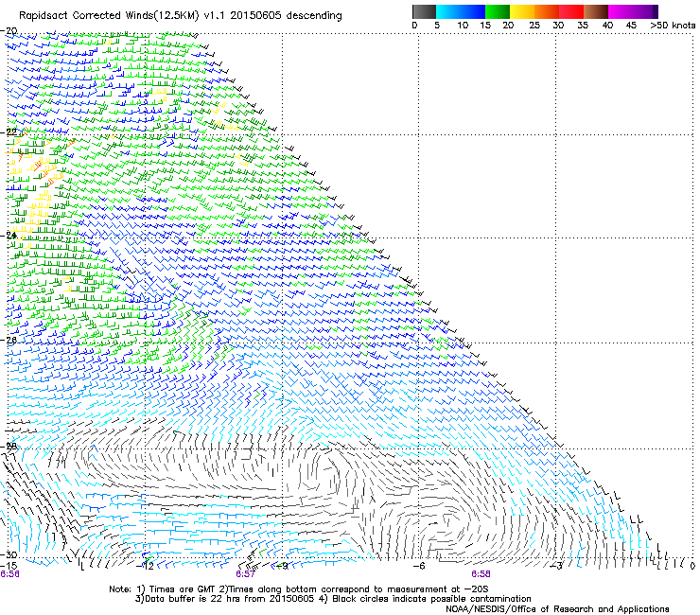This screenshot has width=700, height=615.
Task: Click the -3 longitude axis label
Action: click(556, 566)
